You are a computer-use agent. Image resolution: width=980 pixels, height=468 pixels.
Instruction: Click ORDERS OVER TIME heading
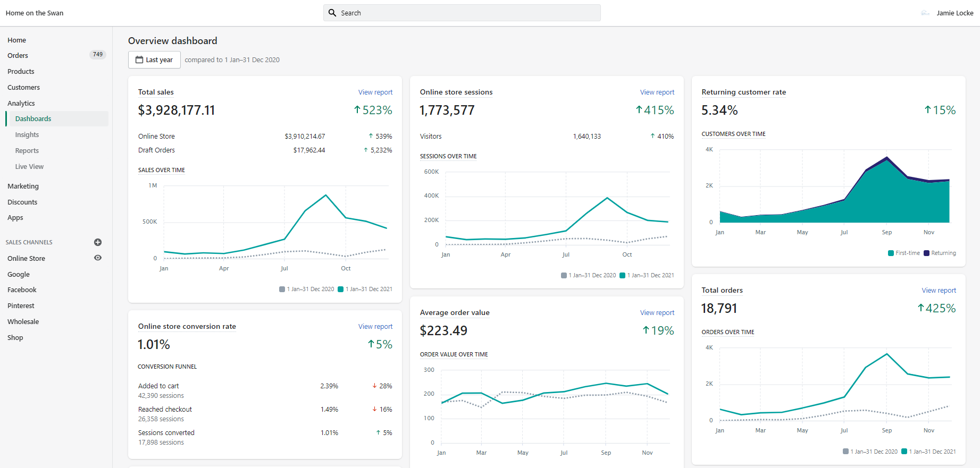pos(728,332)
